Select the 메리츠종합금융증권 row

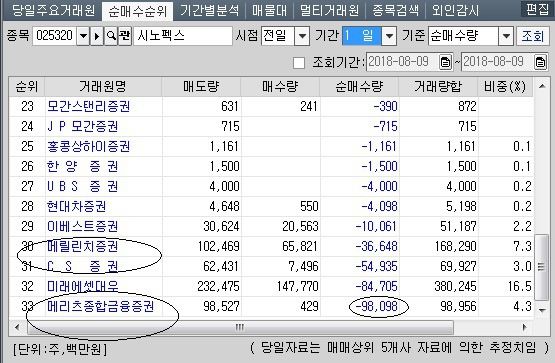271,306
